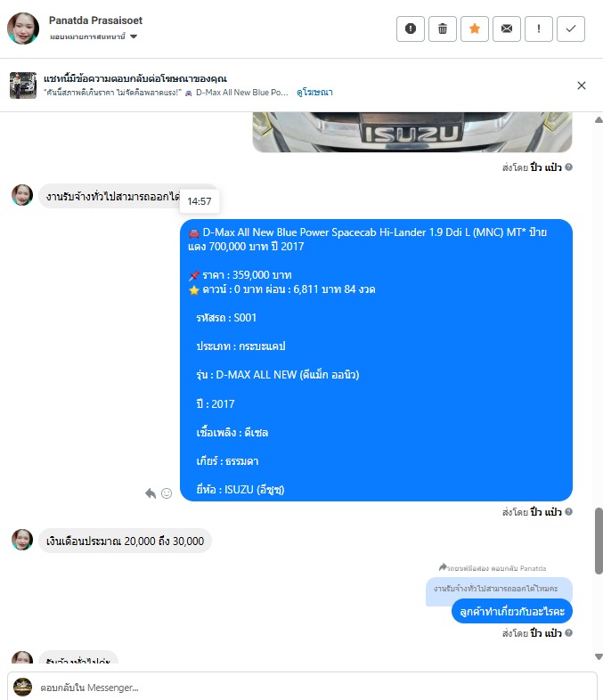Delete conversation with the trash icon
Image resolution: width=603 pixels, height=700 pixels.
(443, 29)
